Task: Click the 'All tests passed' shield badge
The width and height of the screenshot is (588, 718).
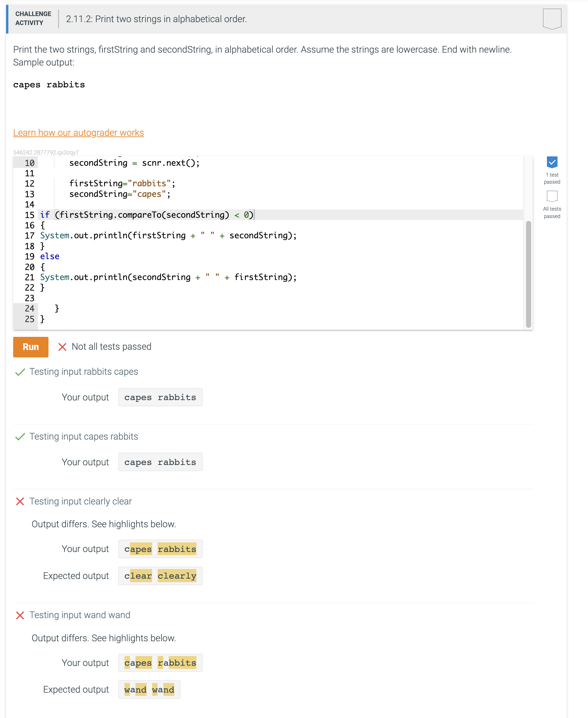Action: click(x=552, y=196)
